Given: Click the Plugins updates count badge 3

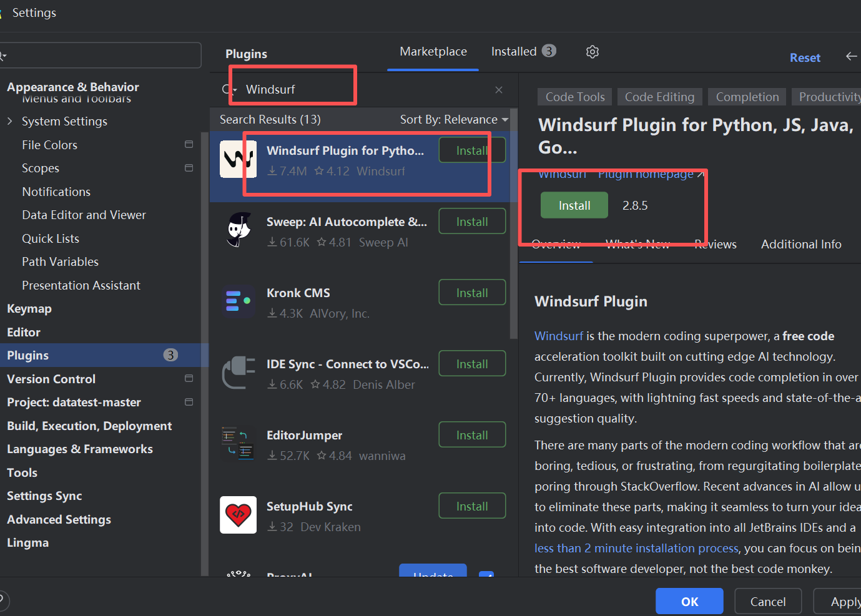Looking at the screenshot, I should tap(170, 355).
